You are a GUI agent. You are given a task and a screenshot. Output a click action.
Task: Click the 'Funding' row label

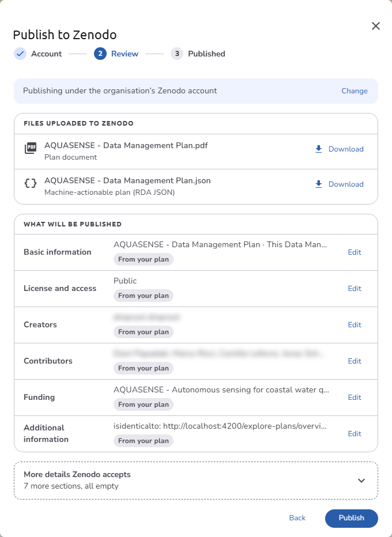coord(39,397)
